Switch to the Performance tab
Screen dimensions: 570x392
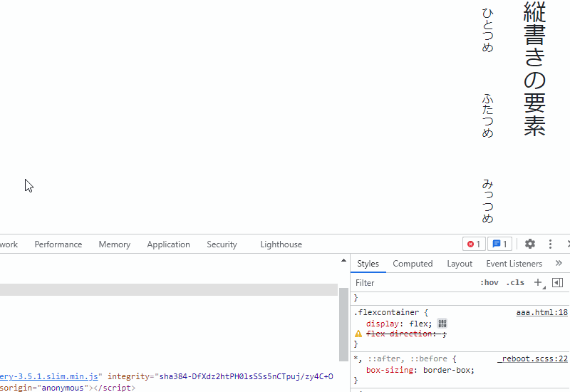[x=58, y=244]
